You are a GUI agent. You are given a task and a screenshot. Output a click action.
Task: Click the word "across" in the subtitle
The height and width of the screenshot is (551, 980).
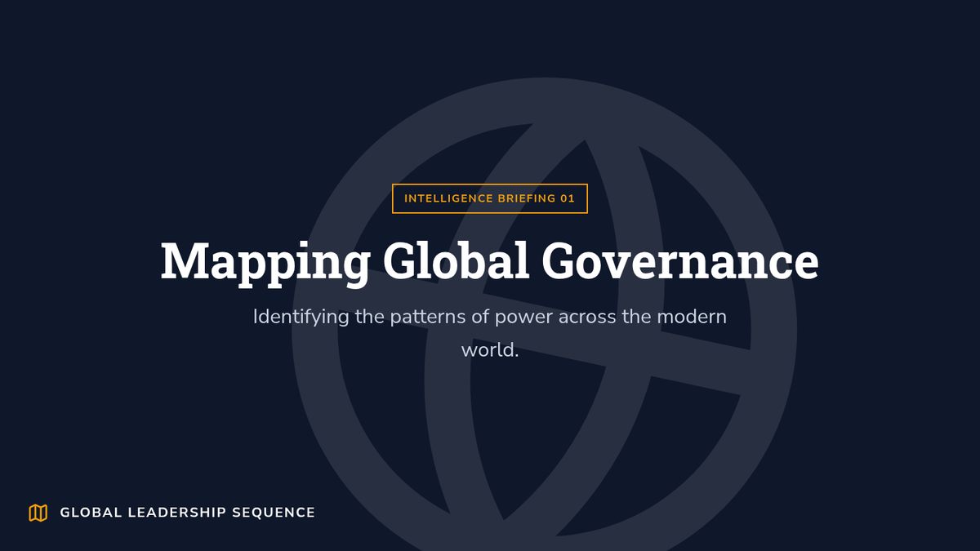tap(587, 316)
